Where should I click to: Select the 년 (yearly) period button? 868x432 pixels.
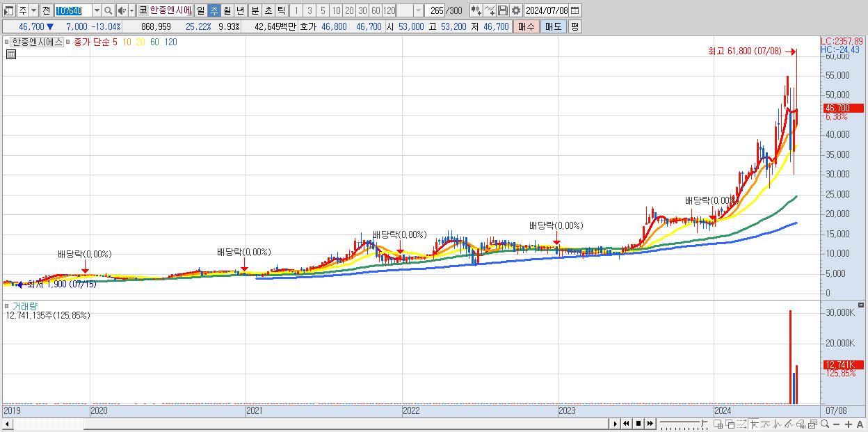coord(240,10)
